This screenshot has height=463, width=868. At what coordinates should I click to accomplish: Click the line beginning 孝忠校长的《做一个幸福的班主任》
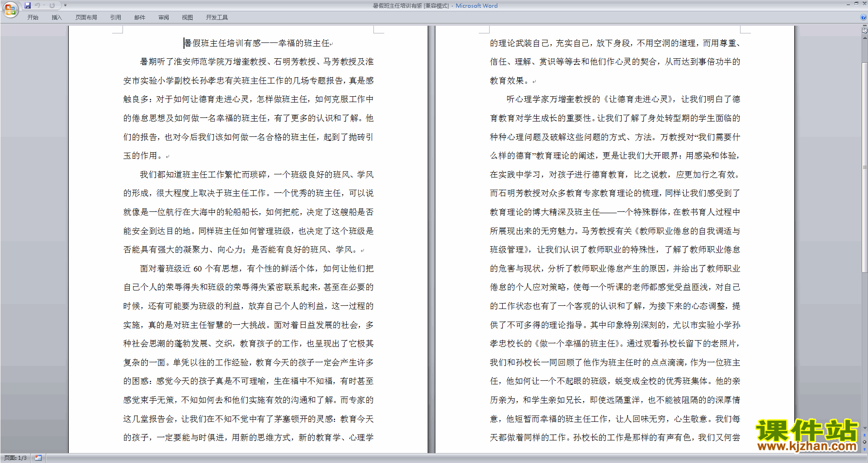pos(615,344)
